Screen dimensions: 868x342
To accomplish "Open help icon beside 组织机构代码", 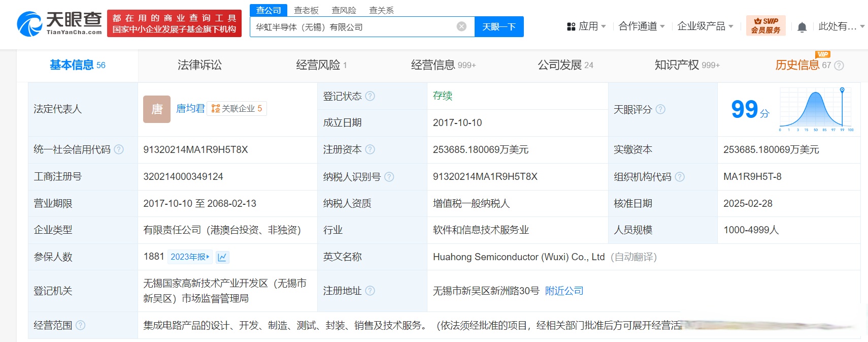I will pos(680,177).
